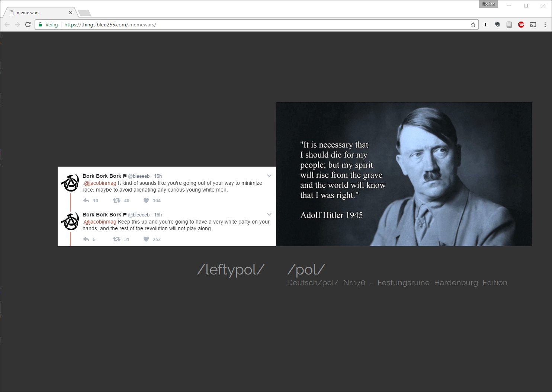552x392 pixels.
Task: Reload the page with the refresh icon
Action: [x=28, y=25]
